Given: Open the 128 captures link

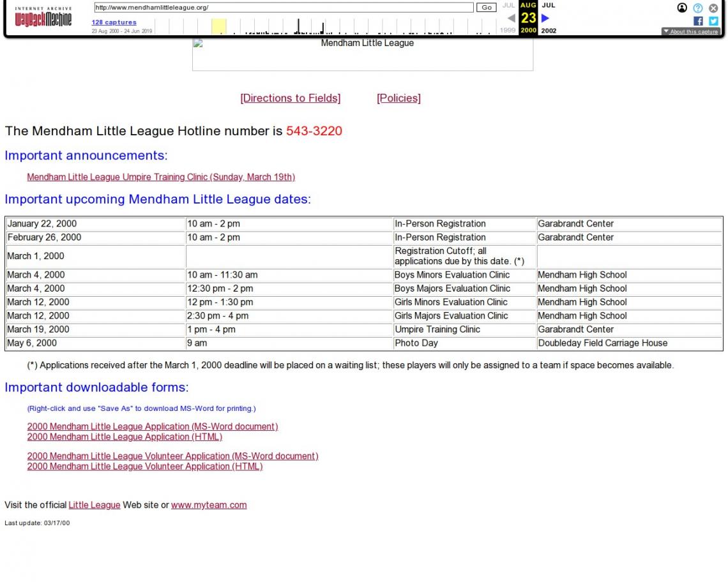Looking at the screenshot, I should [114, 22].
